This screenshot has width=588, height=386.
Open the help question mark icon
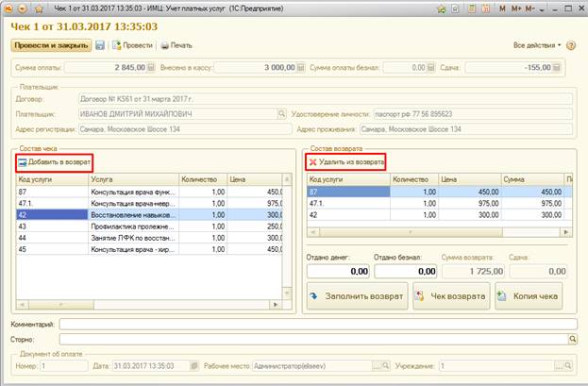tap(572, 44)
